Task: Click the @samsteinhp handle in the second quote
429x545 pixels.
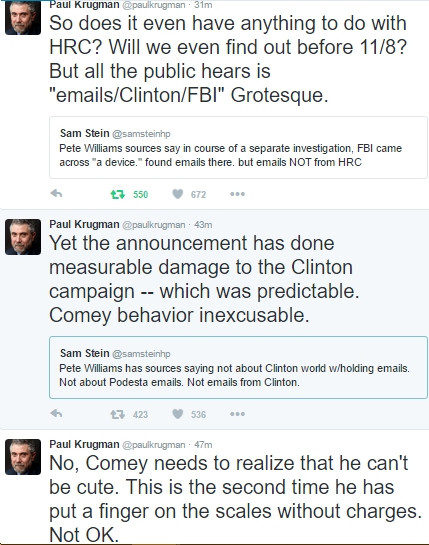Action: click(x=141, y=353)
